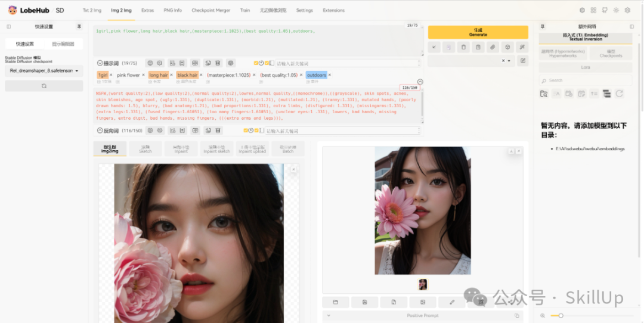Click the zip file icon under the output
Viewport: 644px width, 323px height.
(394, 302)
